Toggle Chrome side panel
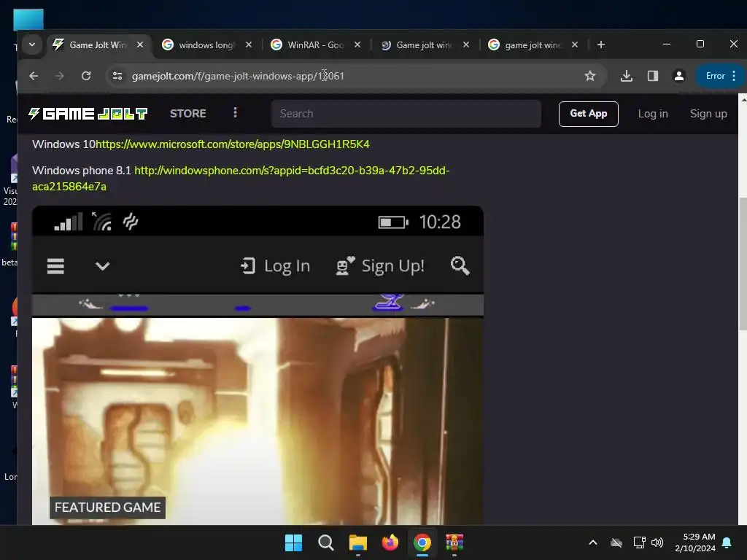This screenshot has height=560, width=747. point(653,76)
